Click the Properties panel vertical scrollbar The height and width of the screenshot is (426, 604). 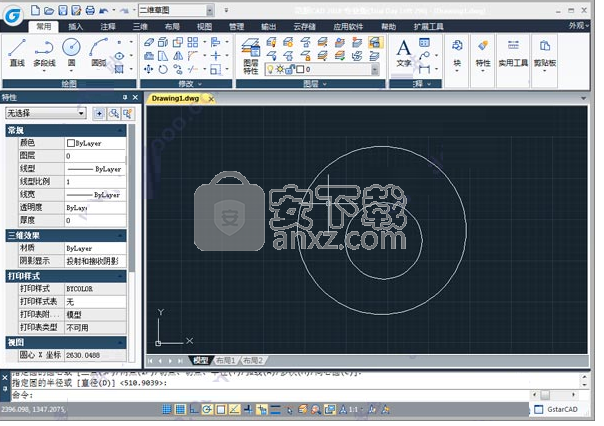tap(132, 198)
